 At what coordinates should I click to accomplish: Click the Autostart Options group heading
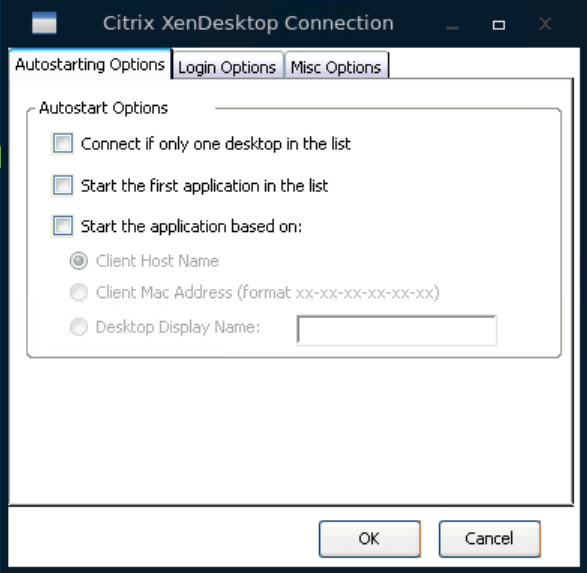coord(103,108)
